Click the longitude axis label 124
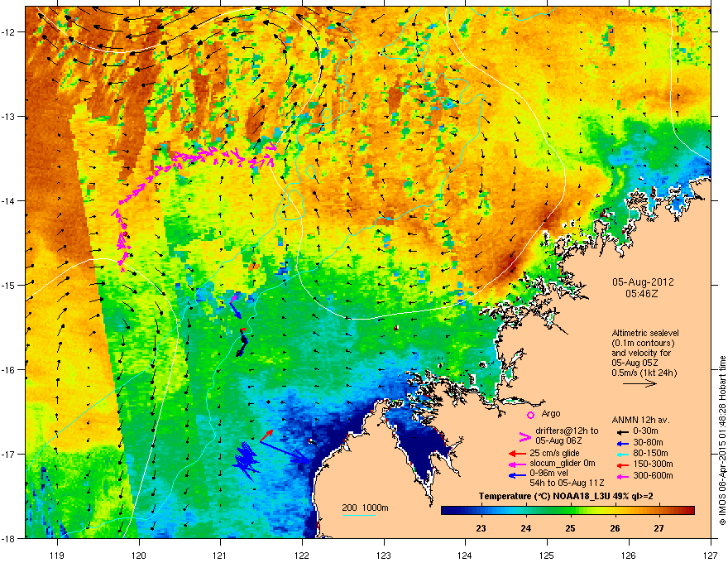 pyautogui.click(x=465, y=555)
